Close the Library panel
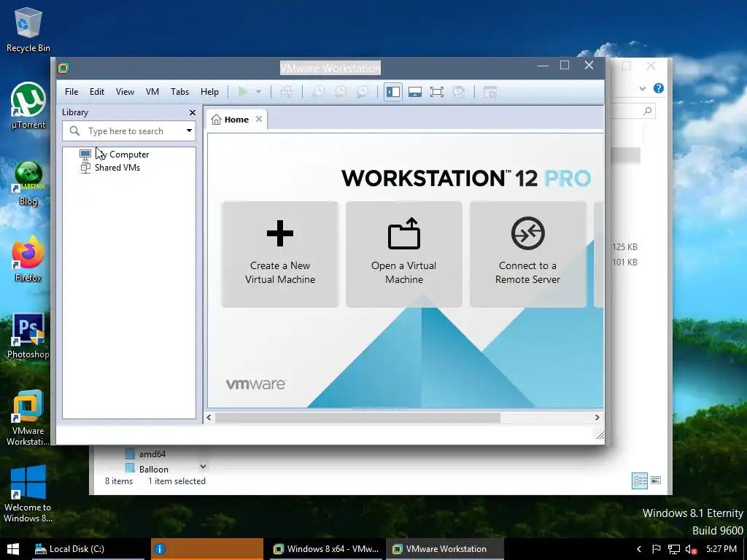Viewport: 747px width, 560px height. coord(193,112)
